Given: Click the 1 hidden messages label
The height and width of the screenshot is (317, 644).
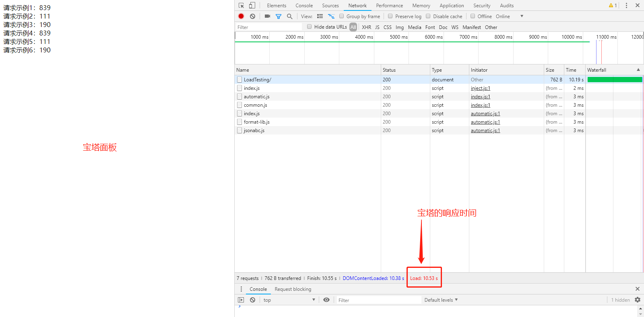Looking at the screenshot, I should [620, 300].
